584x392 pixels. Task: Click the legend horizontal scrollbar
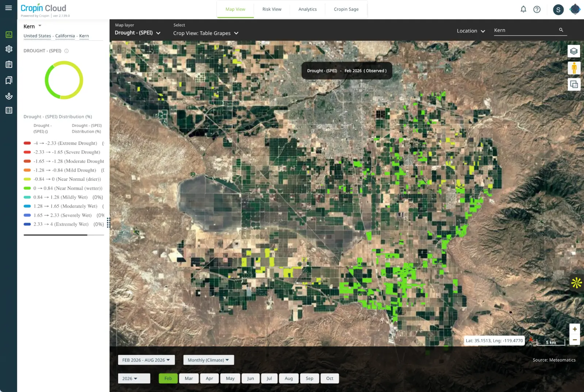click(55, 235)
